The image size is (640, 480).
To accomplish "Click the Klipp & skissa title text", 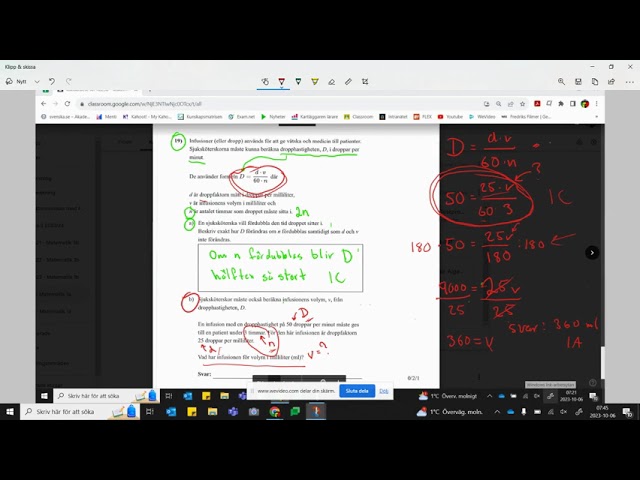I will pyautogui.click(x=20, y=67).
